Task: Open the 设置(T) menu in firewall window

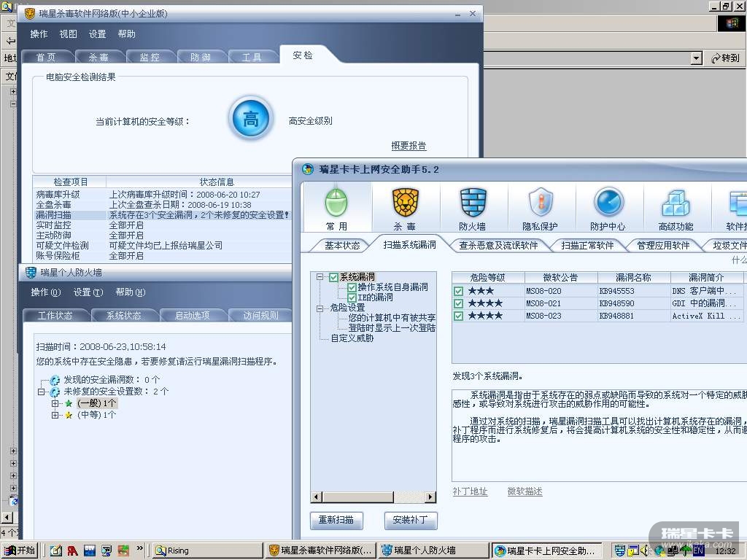Action: click(88, 292)
